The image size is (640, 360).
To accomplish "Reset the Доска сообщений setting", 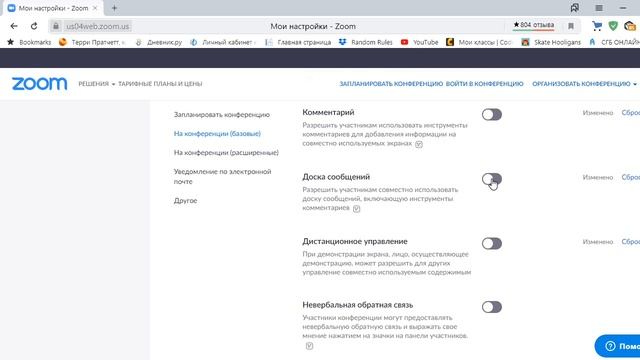I will (631, 177).
